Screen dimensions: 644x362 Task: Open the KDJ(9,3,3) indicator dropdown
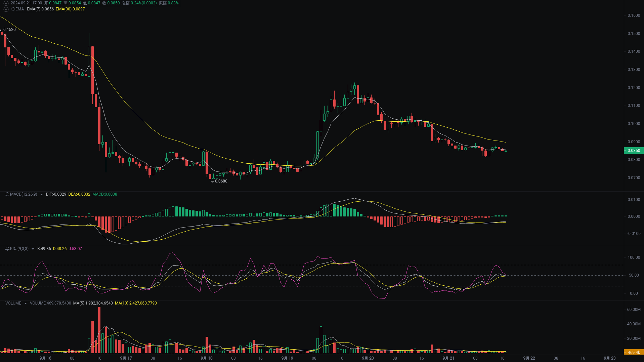coord(33,249)
